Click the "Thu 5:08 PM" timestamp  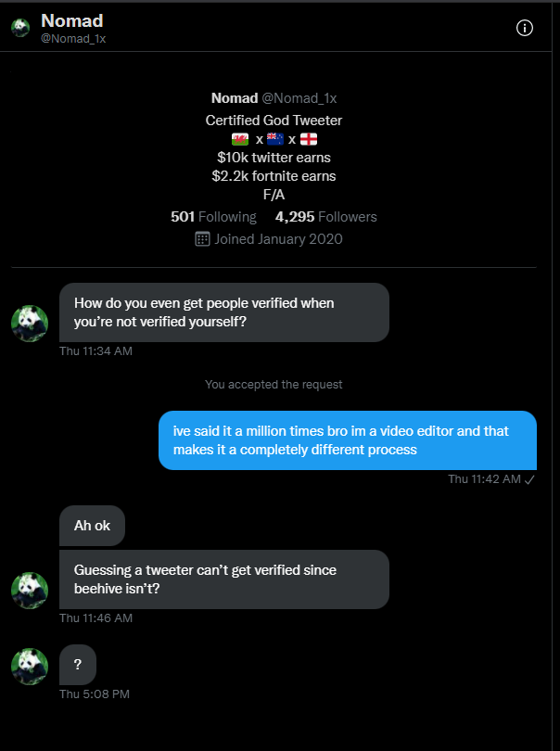pos(95,694)
